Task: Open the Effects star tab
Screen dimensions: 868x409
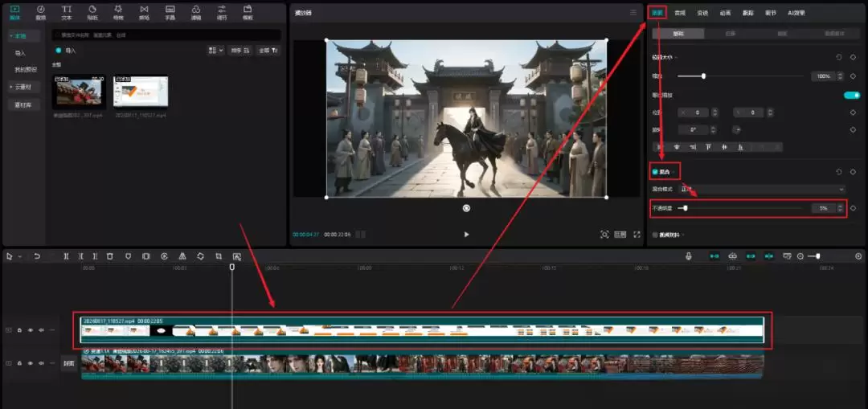Action: [x=118, y=13]
